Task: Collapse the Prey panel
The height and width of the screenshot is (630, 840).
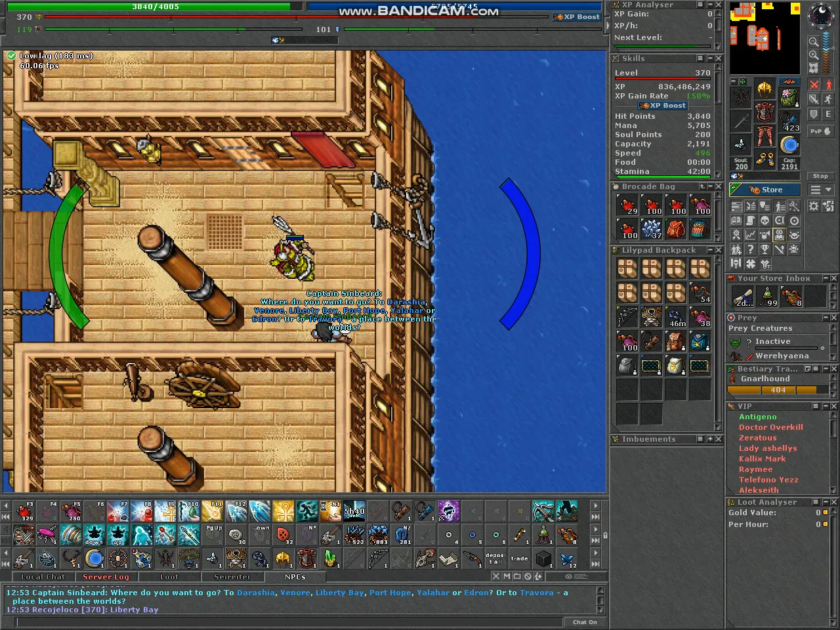Action: tap(826, 318)
